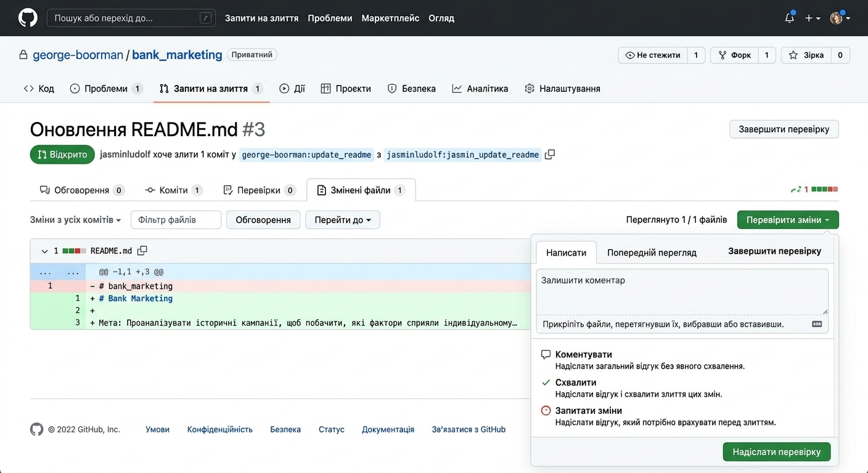Image resolution: width=868 pixels, height=473 pixels.
Task: Submit with Надіслати перевірку button
Action: tap(777, 451)
